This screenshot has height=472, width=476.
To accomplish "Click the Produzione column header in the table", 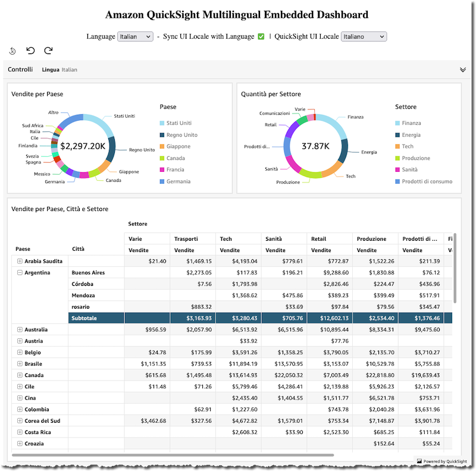I will [x=375, y=239].
